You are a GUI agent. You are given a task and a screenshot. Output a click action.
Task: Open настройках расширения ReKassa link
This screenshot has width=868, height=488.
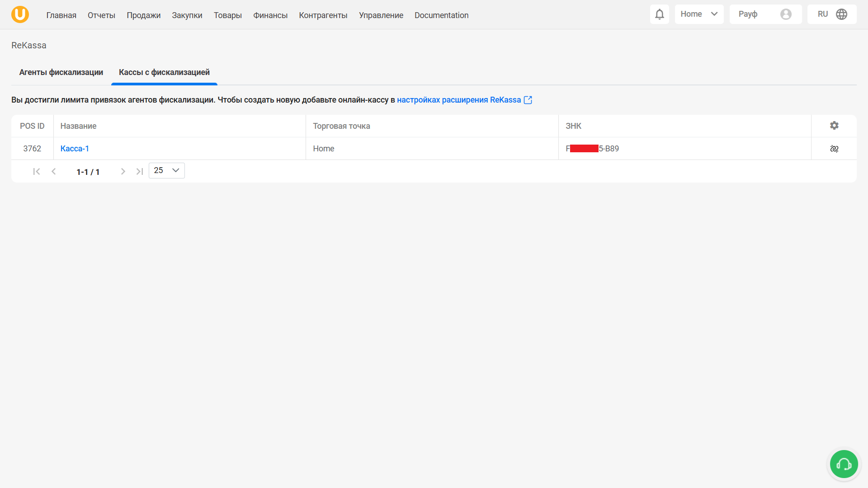pyautogui.click(x=458, y=100)
